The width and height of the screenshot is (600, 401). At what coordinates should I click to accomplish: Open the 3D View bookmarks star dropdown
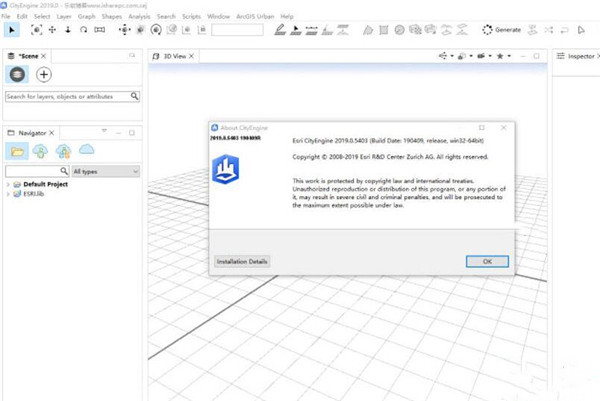(x=504, y=56)
